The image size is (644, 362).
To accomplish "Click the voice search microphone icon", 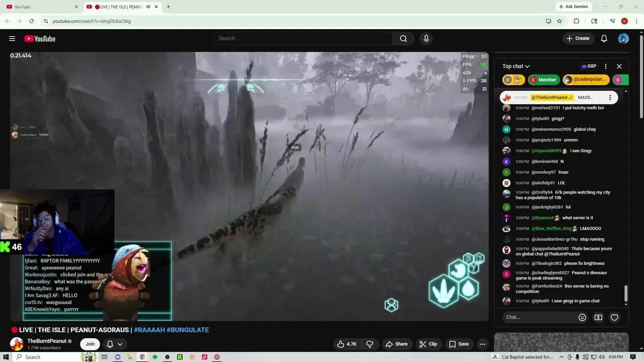I will tap(426, 38).
